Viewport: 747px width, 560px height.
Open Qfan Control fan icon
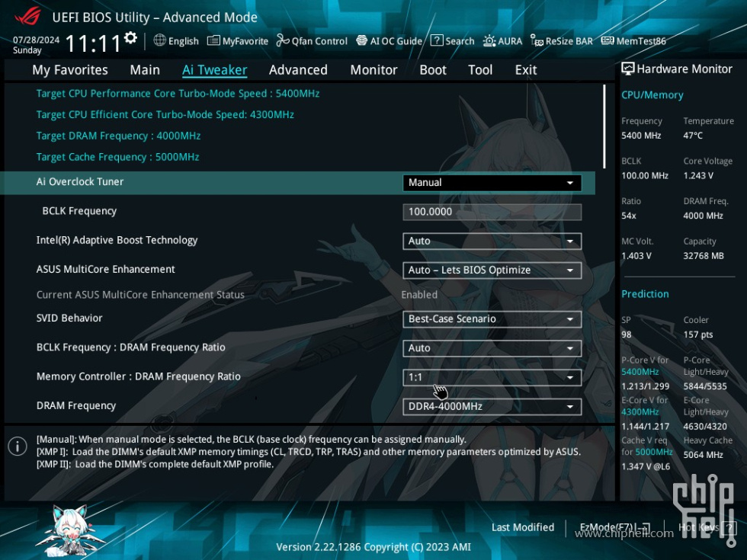click(x=283, y=41)
